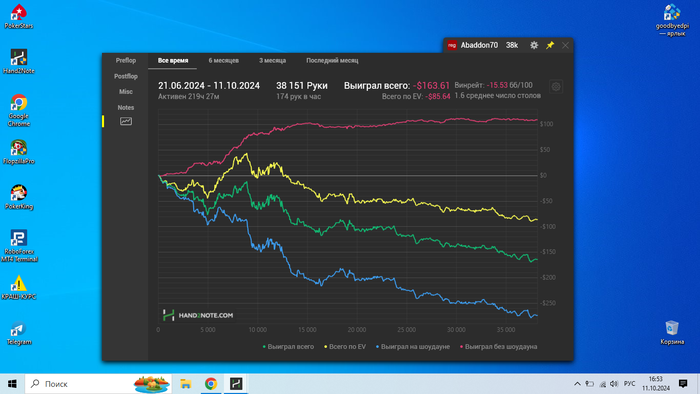Click the total winnings -$163.61 value
The width and height of the screenshot is (700, 394).
tap(431, 86)
